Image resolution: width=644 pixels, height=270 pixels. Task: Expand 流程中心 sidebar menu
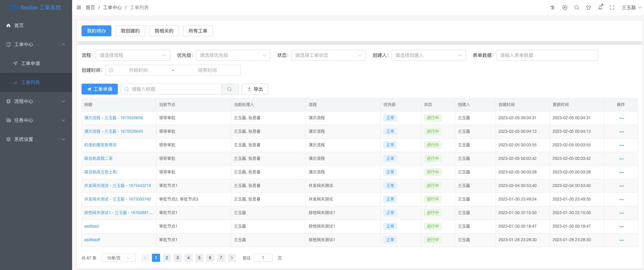(36, 101)
